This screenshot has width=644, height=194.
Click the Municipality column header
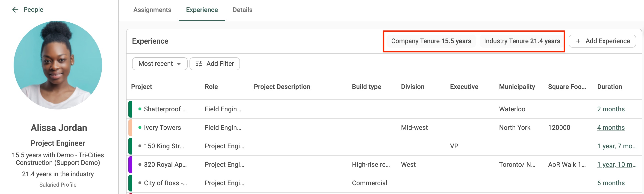pyautogui.click(x=517, y=87)
